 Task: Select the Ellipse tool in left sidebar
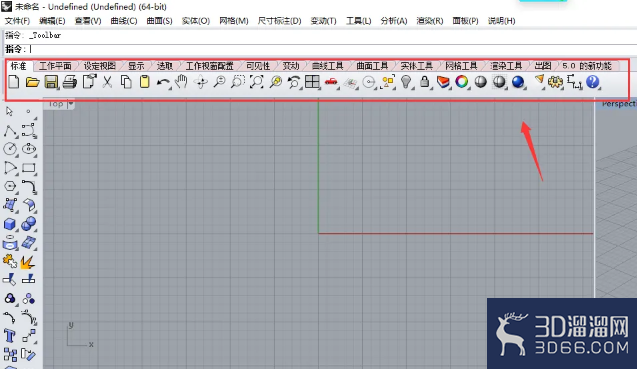[x=29, y=149]
